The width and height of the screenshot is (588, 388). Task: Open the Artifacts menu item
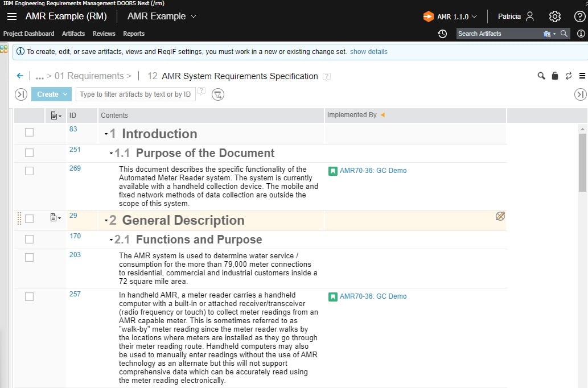[73, 34]
